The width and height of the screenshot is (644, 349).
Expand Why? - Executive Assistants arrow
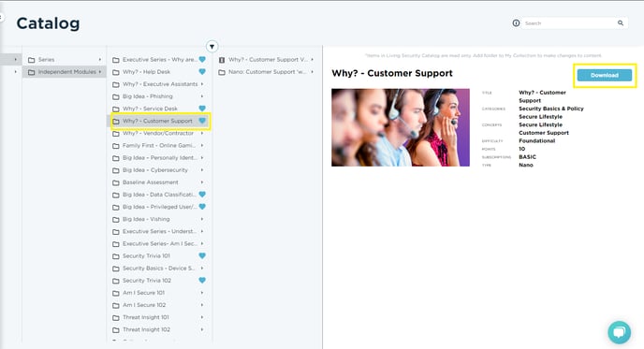coord(202,84)
